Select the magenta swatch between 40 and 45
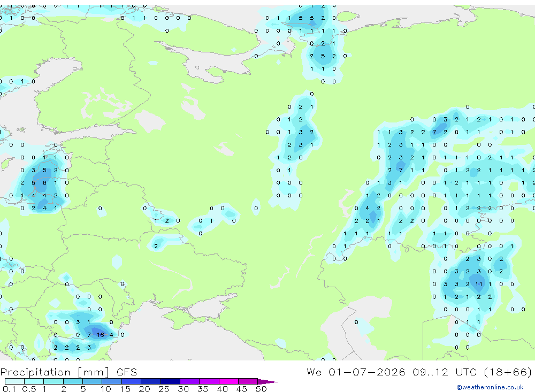535x392 pixels. pyautogui.click(x=228, y=381)
